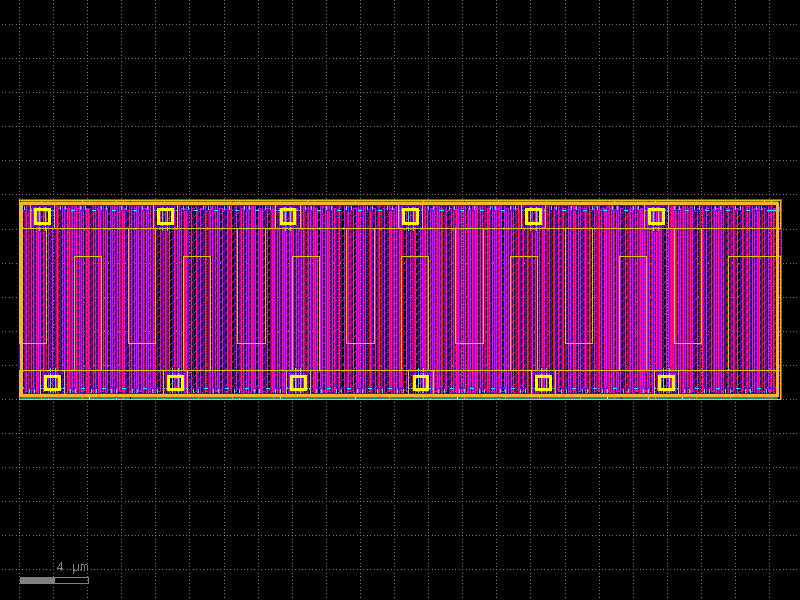Click the middle via in the bottom row
This screenshot has height=600, width=800.
point(299,381)
